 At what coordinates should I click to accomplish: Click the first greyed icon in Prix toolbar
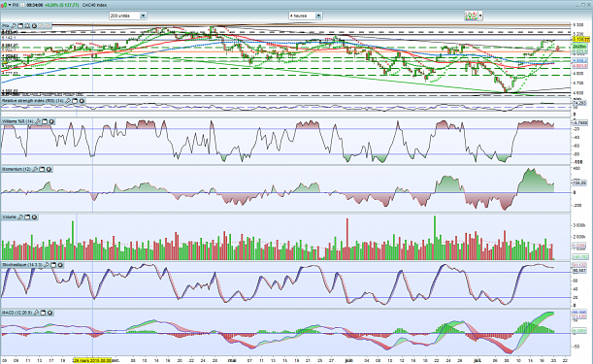(41, 26)
